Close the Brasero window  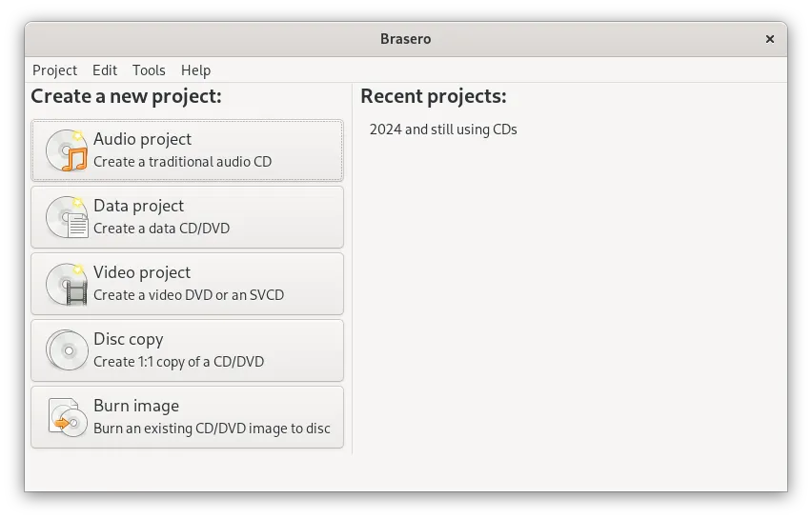tap(770, 39)
